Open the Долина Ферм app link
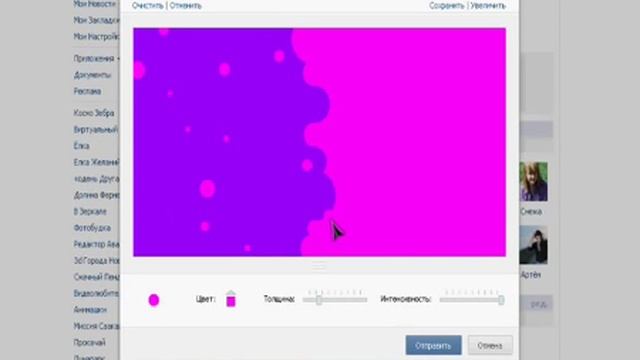The width and height of the screenshot is (640, 360). pyautogui.click(x=96, y=195)
